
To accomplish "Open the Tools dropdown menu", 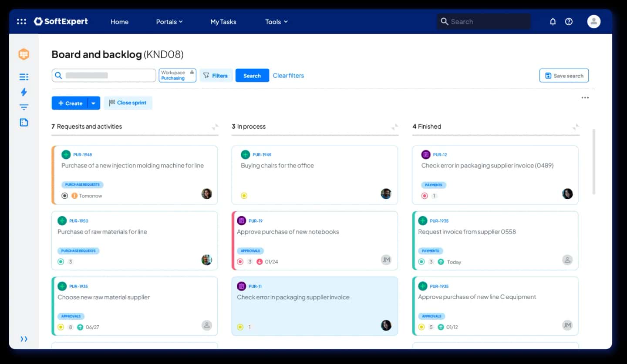I will [x=276, y=22].
